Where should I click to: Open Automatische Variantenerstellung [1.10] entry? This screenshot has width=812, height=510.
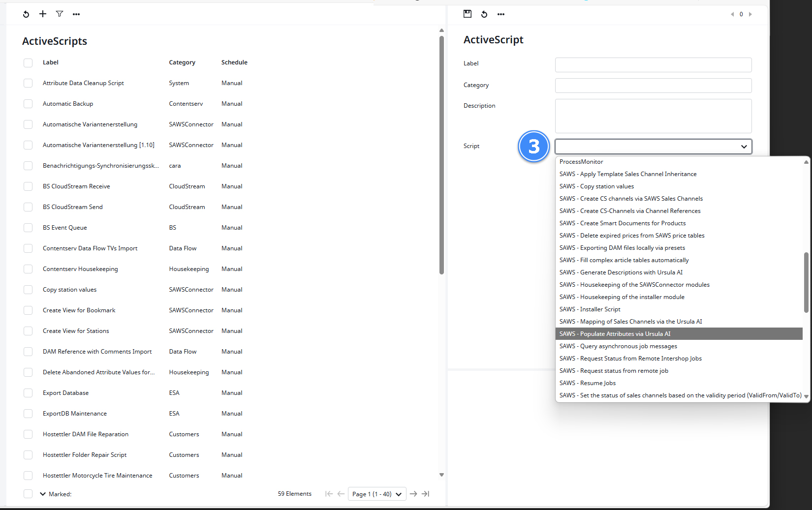click(98, 145)
